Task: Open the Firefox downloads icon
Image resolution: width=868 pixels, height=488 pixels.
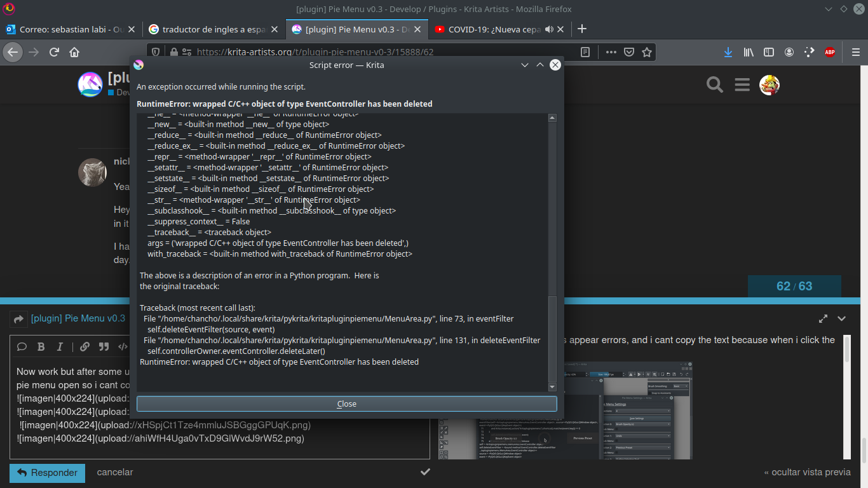Action: click(728, 52)
